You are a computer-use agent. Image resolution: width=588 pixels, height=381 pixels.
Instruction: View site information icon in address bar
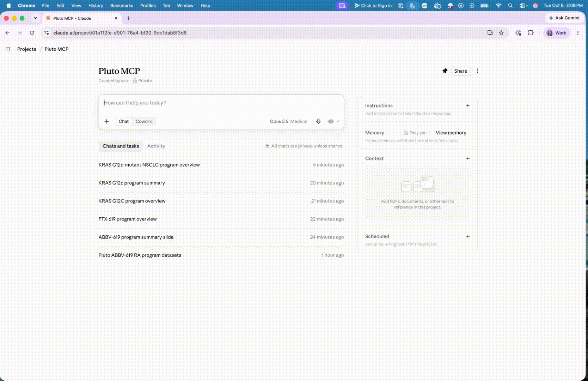coord(47,33)
